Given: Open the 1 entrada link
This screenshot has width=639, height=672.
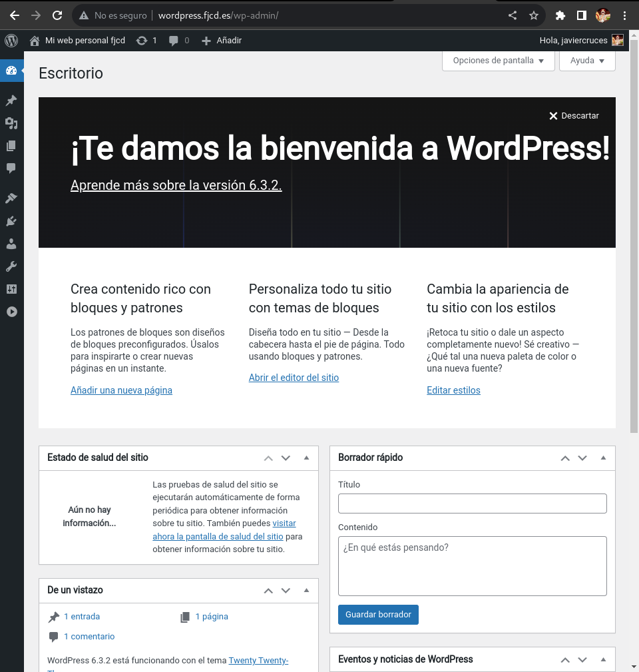Looking at the screenshot, I should (x=82, y=616).
